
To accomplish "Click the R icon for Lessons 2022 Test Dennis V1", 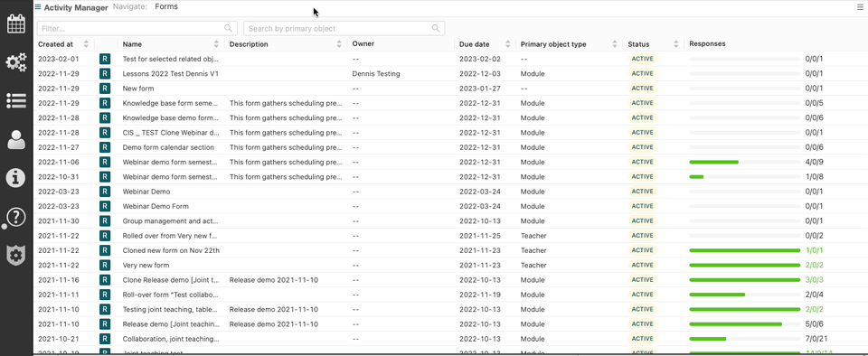I will click(105, 73).
